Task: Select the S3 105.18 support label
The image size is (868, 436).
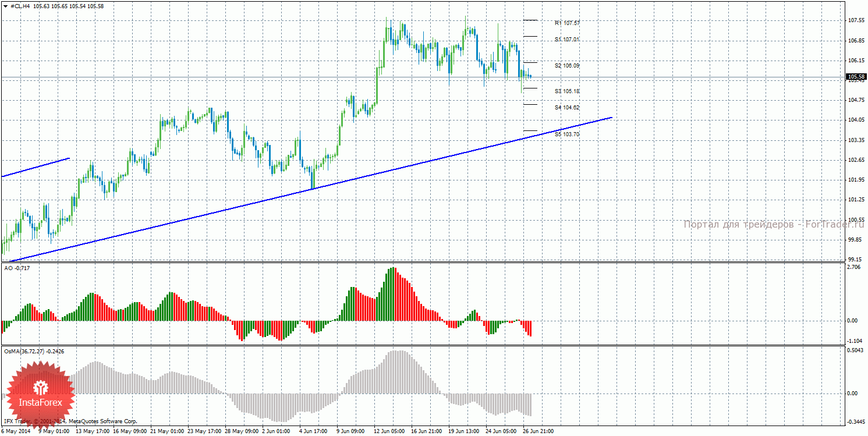Action: [567, 91]
